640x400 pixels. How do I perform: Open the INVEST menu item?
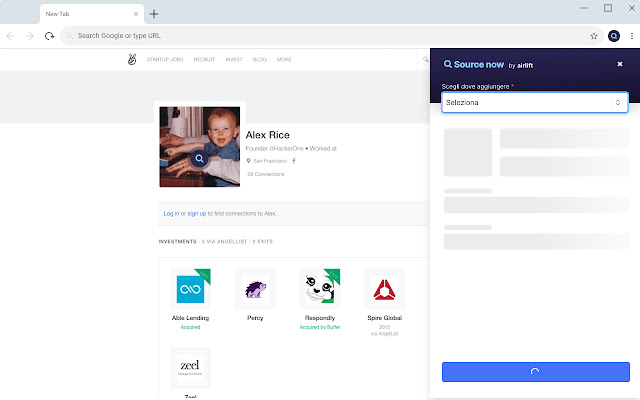[234, 60]
